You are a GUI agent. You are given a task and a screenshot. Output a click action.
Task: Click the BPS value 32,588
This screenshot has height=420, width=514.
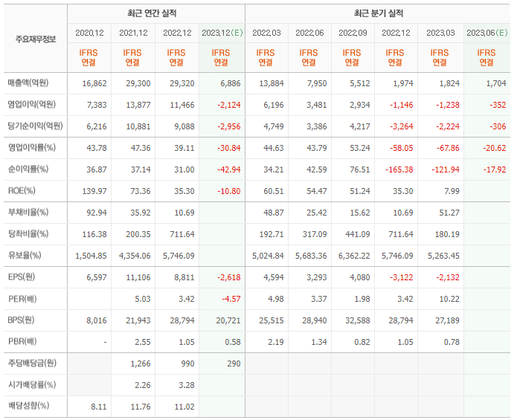tap(357, 320)
